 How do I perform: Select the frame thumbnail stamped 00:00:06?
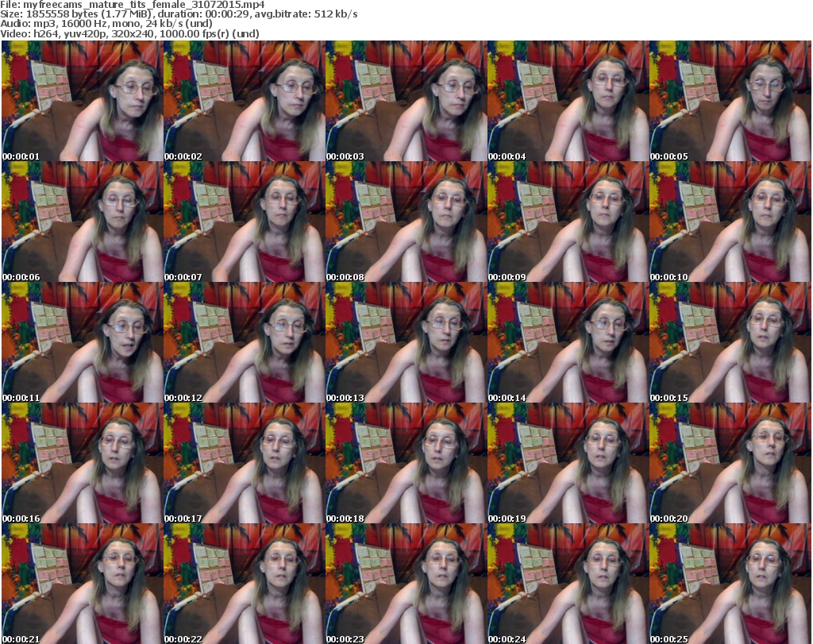[83, 222]
